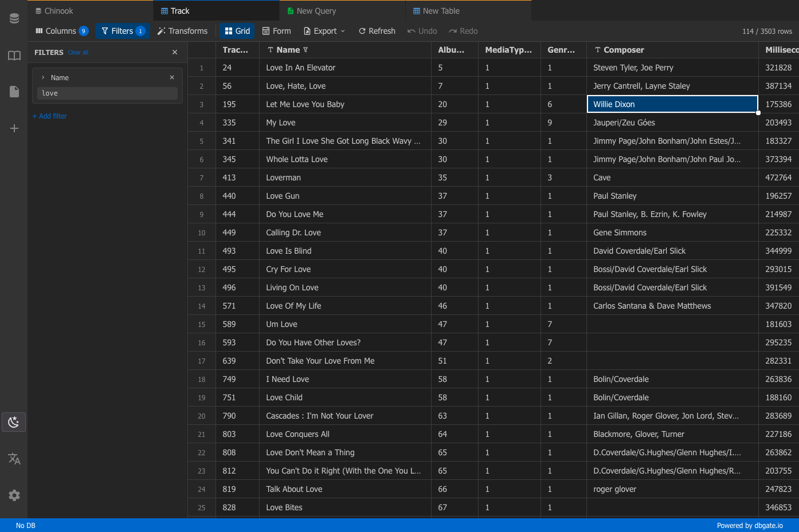Click the 'Love In An Elevator' cell

(345, 68)
